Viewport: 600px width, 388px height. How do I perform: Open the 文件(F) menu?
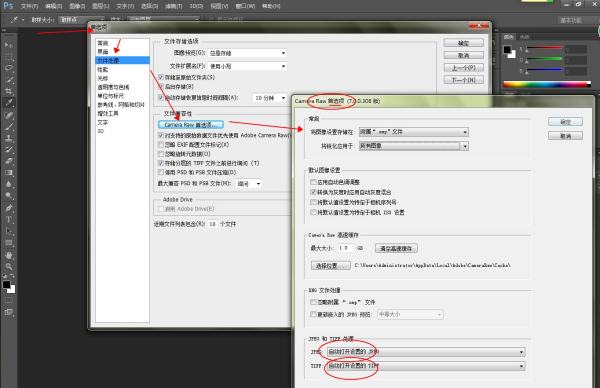pos(29,6)
